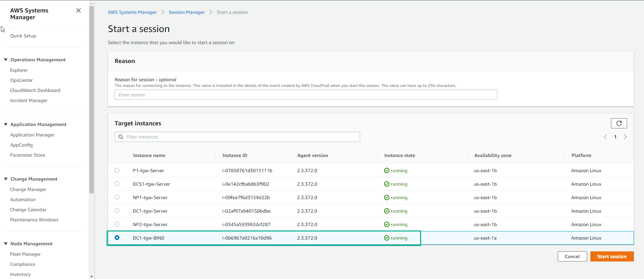Click running status icon for DC1-tgw-BIND
The width and height of the screenshot is (644, 279).
[387, 238]
